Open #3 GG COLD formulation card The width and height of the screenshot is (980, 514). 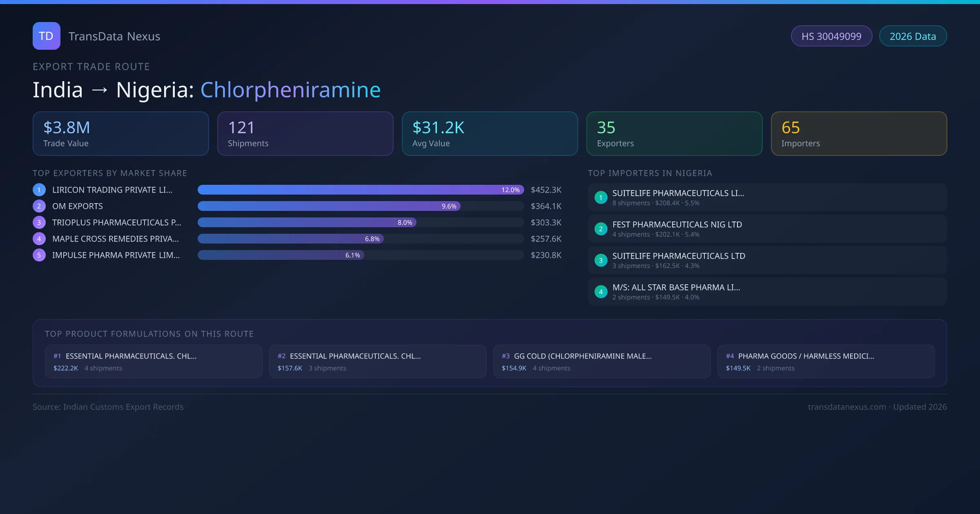[601, 361]
